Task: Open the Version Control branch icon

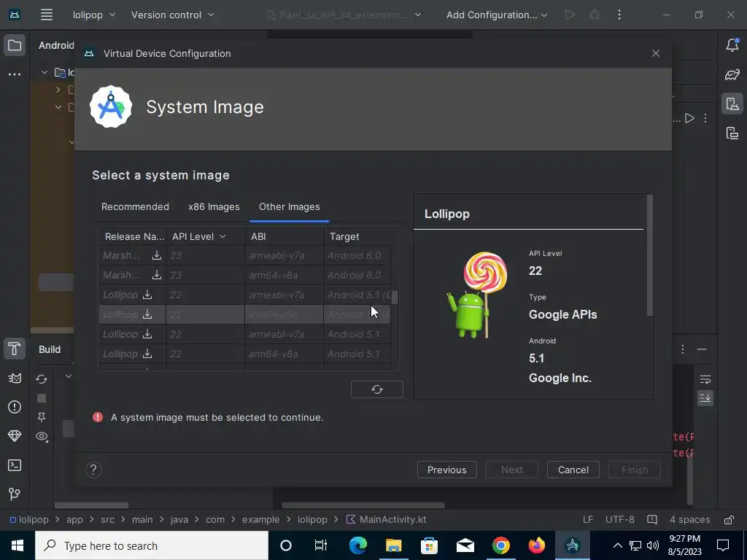Action: (15, 494)
